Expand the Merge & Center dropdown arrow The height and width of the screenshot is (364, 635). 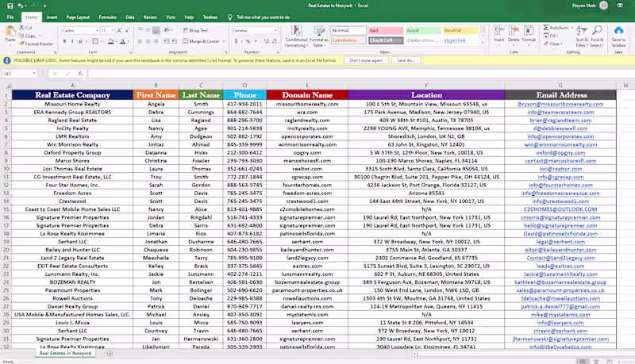pos(224,41)
